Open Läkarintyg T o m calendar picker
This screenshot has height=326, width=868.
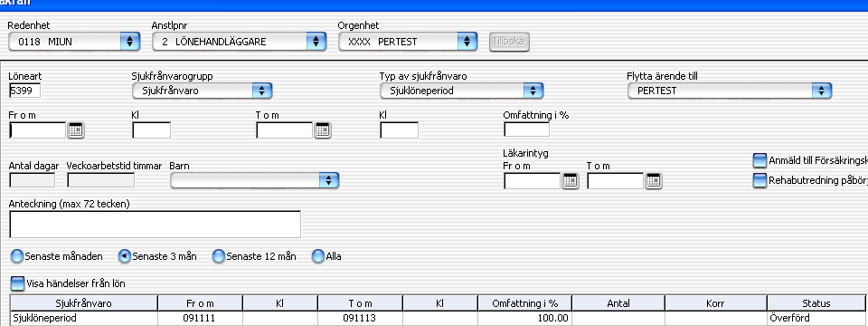653,181
